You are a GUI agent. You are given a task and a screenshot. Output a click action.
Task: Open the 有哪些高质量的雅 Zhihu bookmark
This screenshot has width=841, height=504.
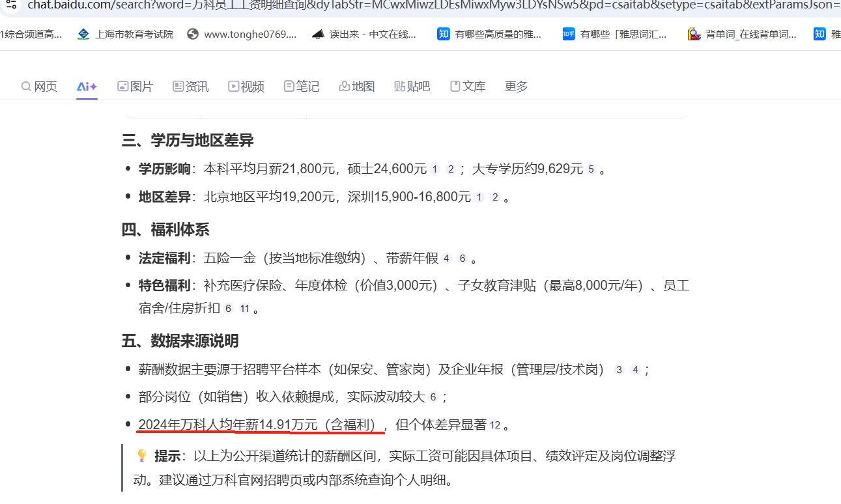(x=489, y=34)
